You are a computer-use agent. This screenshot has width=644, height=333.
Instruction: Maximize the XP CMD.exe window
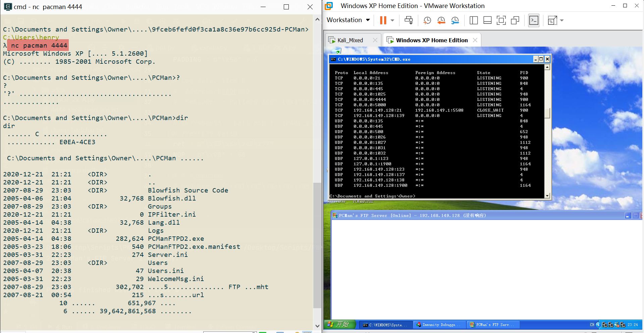point(541,59)
